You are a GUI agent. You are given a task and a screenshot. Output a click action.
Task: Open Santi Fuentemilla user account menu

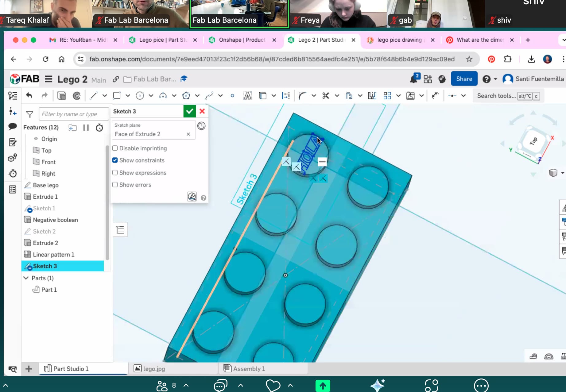point(533,79)
